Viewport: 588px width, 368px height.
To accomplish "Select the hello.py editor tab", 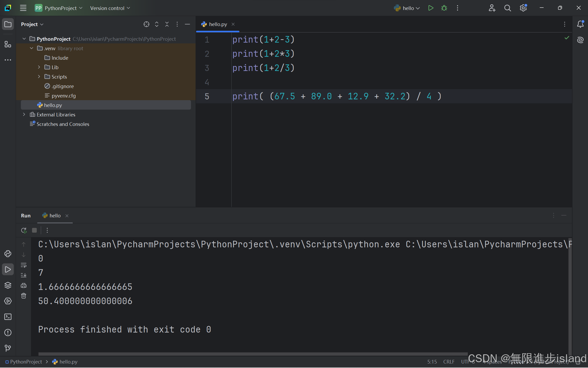I will point(218,24).
